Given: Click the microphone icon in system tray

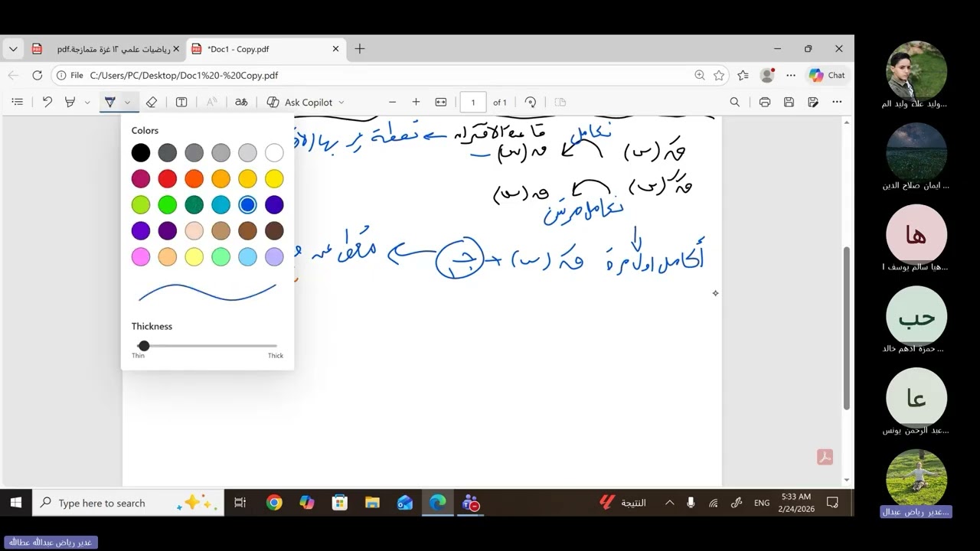Looking at the screenshot, I should [x=691, y=503].
